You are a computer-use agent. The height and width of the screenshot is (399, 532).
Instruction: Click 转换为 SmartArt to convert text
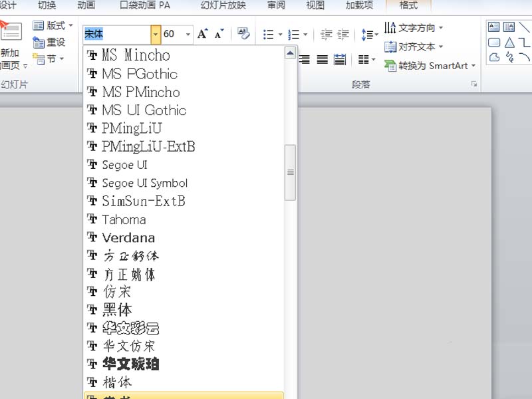429,66
